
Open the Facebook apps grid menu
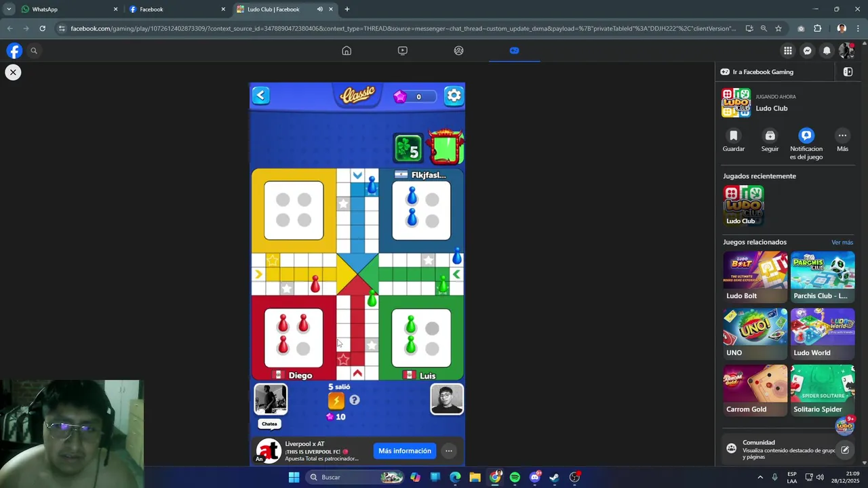tap(787, 50)
